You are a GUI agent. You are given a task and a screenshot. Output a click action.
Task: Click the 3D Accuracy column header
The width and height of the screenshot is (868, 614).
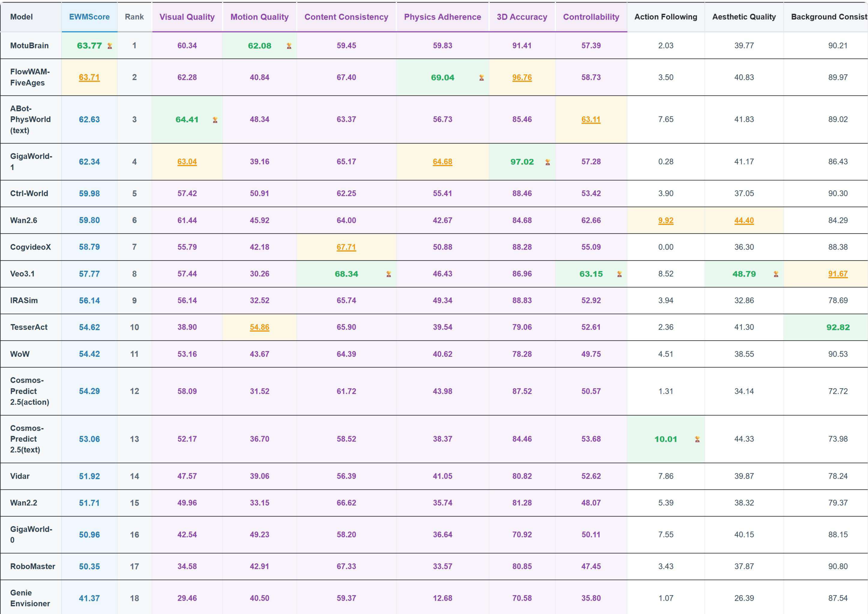click(x=522, y=17)
